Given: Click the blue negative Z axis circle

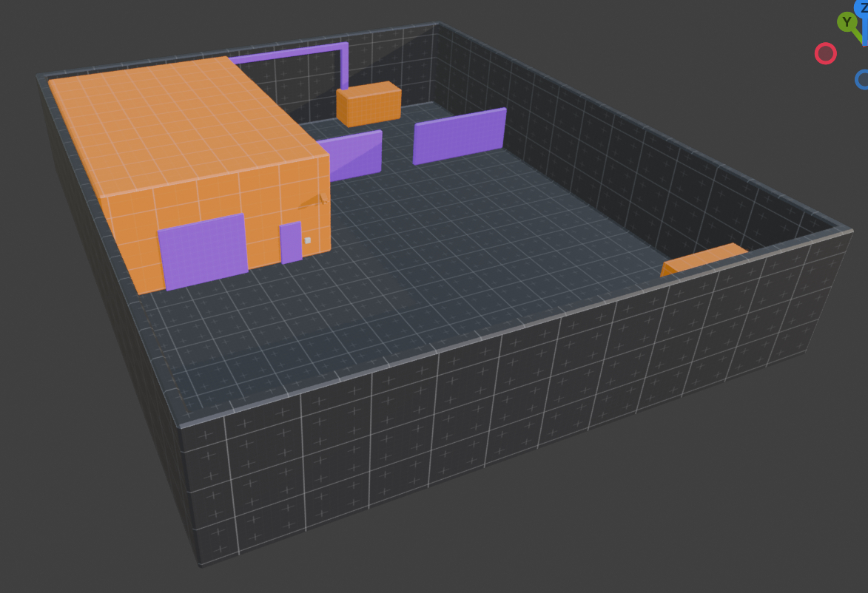Looking at the screenshot, I should 863,79.
